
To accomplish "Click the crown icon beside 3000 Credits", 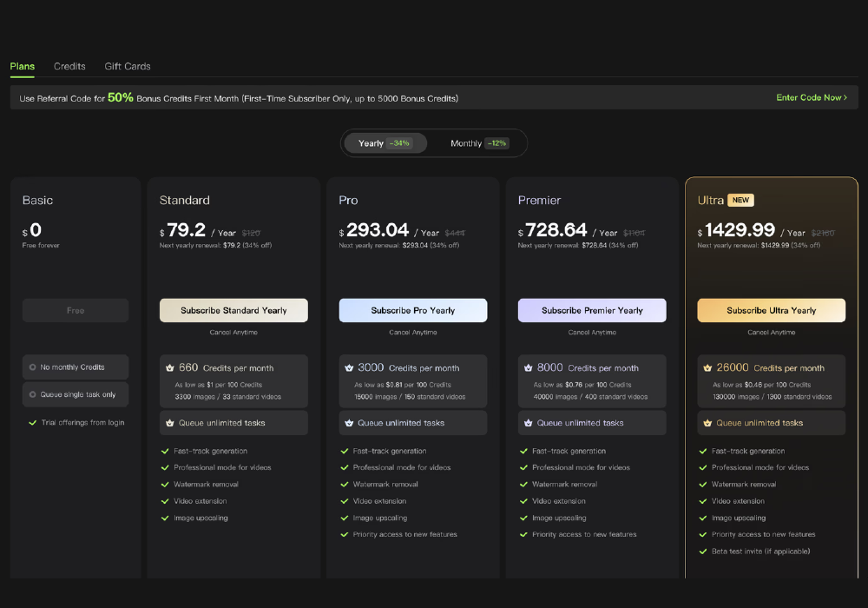I will (x=349, y=368).
